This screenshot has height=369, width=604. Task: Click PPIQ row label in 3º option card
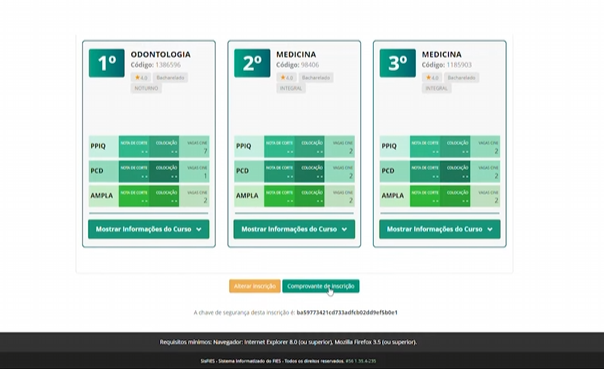(389, 146)
